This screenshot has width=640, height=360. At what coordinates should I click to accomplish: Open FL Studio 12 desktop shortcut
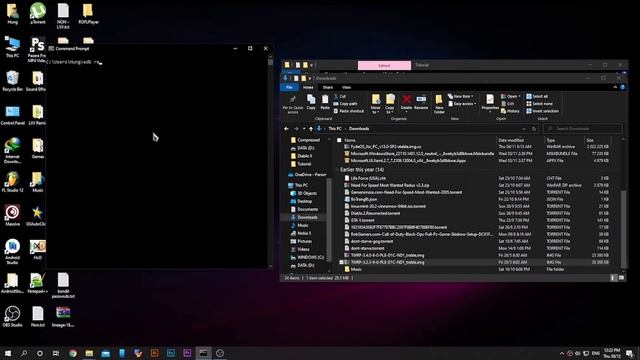(x=12, y=182)
